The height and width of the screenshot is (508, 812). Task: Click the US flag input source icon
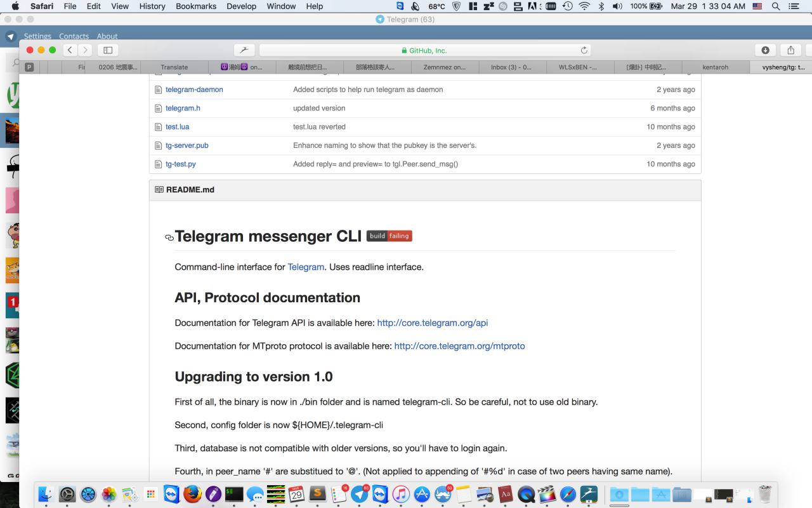757,6
